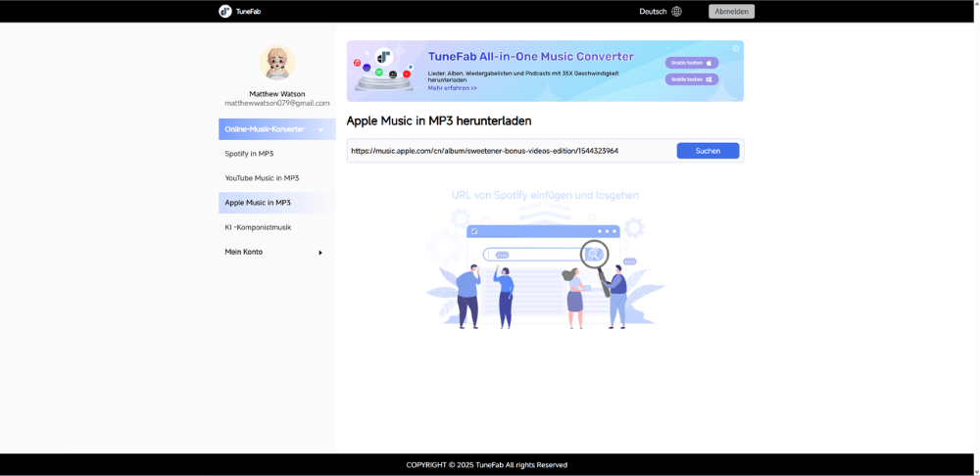The height and width of the screenshot is (476, 980).
Task: Click the Apple Music URL input field
Action: tap(512, 151)
